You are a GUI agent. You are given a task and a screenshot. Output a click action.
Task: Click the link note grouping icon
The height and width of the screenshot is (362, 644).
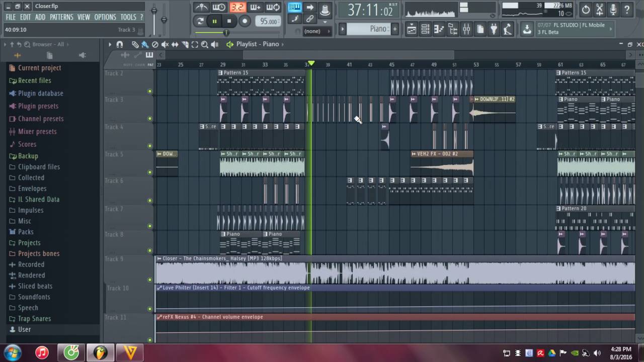click(x=310, y=19)
